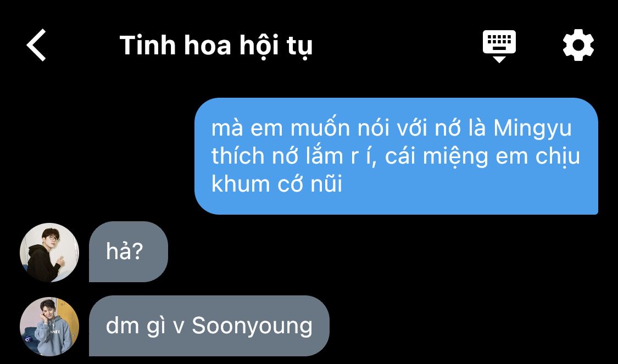
Task: Open the group title "Tinh hoa hội tụ"
Action: click(x=216, y=46)
